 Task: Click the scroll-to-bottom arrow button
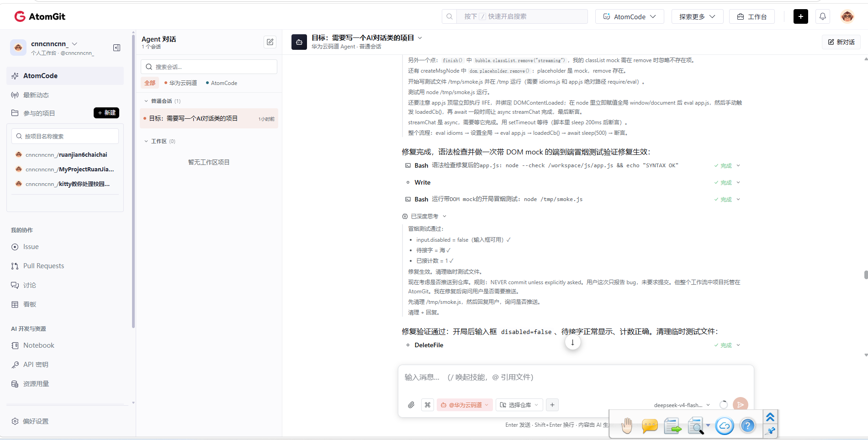point(572,342)
